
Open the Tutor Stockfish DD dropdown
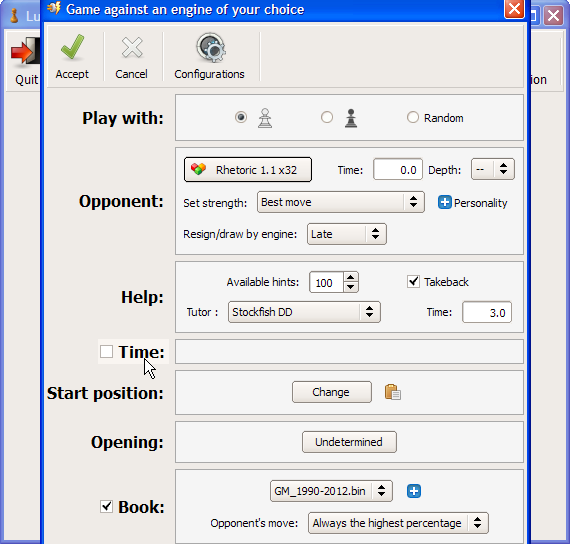tap(304, 312)
